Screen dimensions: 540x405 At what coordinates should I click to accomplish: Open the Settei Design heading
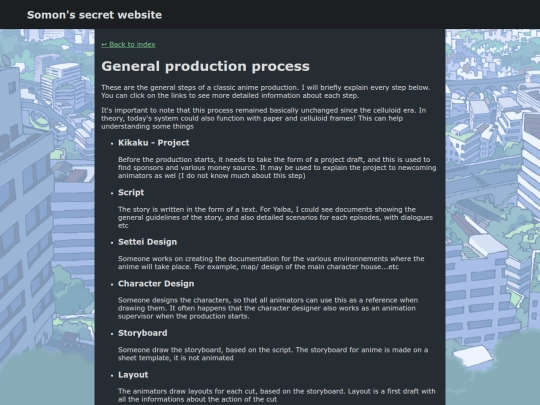click(147, 242)
